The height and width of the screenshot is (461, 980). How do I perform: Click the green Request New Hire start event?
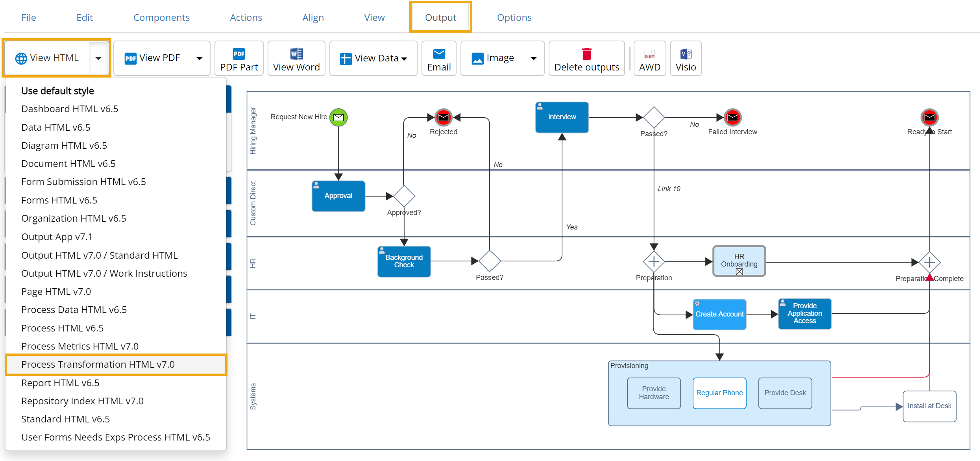pyautogui.click(x=338, y=117)
